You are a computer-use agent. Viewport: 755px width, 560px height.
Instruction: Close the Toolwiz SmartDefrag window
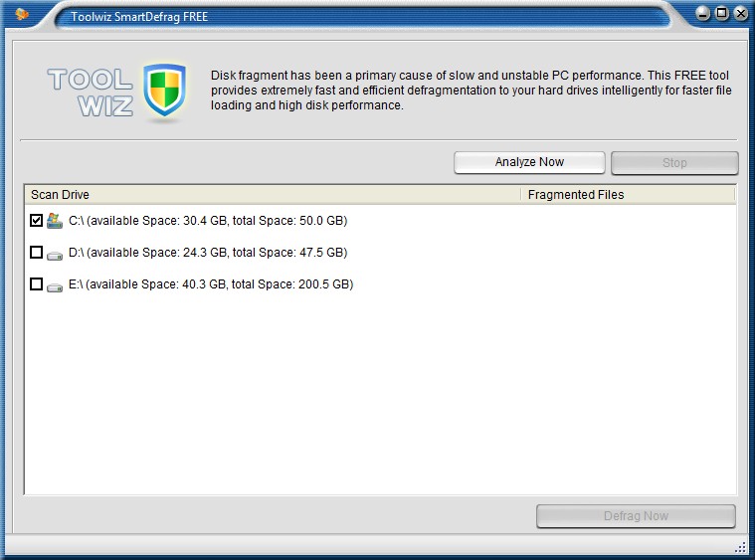[x=740, y=14]
